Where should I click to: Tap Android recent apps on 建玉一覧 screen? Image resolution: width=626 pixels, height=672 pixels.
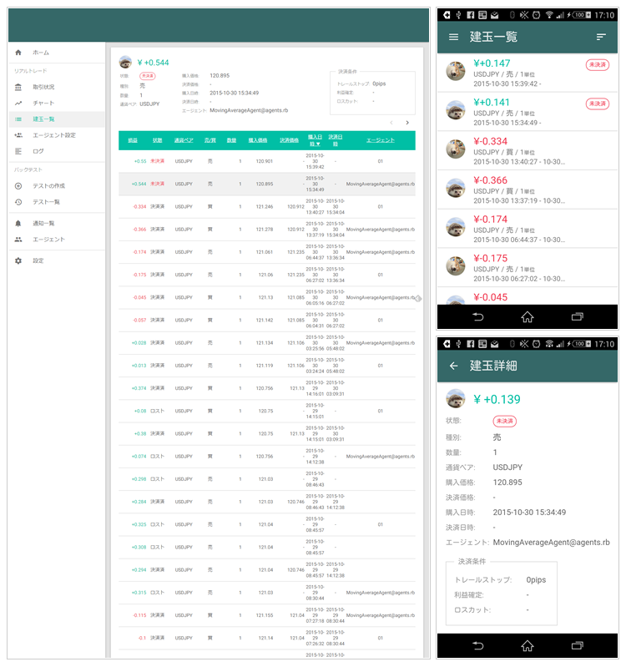click(577, 317)
